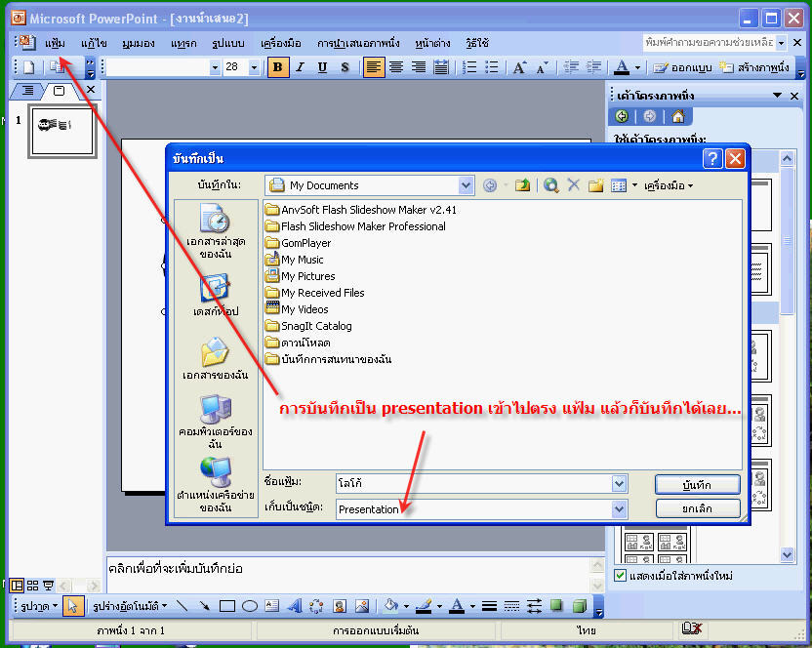
Task: Select the Oval drawing tool
Action: coord(250,606)
